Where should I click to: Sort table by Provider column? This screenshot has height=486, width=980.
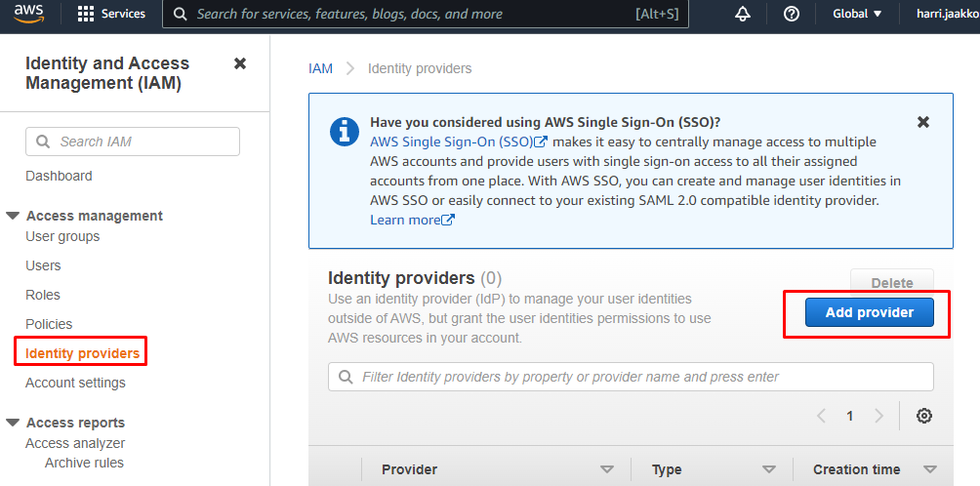(606, 469)
